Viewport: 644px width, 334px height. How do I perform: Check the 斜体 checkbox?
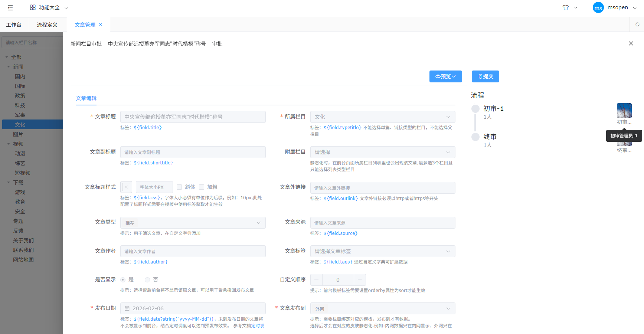point(179,187)
